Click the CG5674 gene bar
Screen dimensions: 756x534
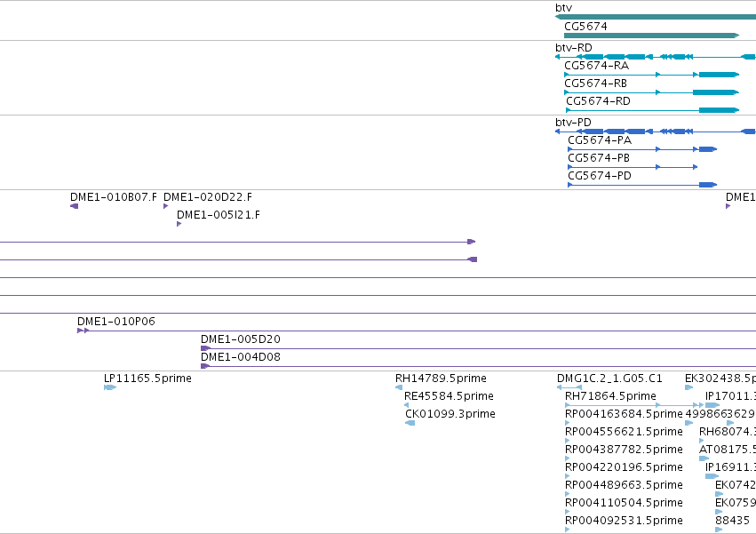pyautogui.click(x=651, y=36)
